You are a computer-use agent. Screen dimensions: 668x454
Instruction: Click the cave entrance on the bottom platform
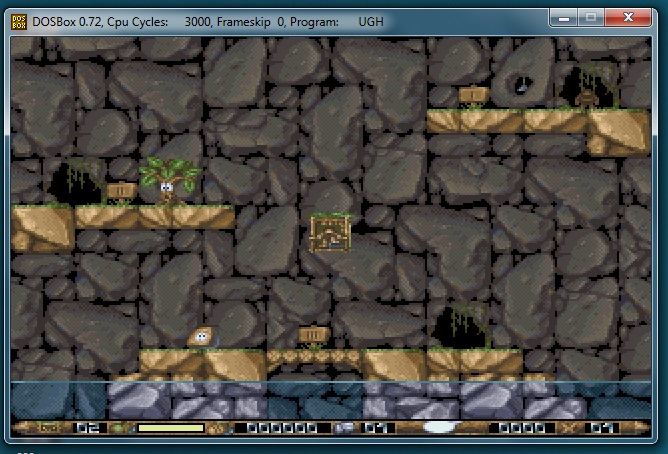tap(460, 327)
